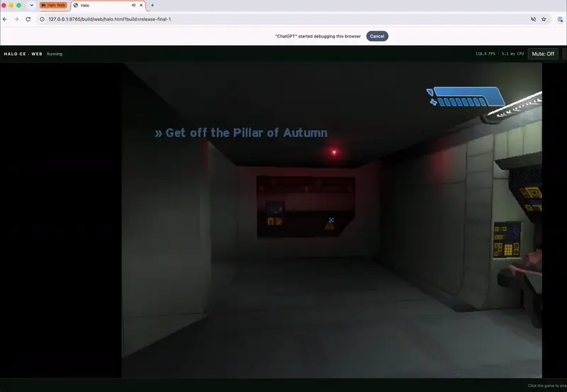Screen dimensions: 567x392
Task: Click the FPS and CPU counter readout
Action: pyautogui.click(x=500, y=54)
